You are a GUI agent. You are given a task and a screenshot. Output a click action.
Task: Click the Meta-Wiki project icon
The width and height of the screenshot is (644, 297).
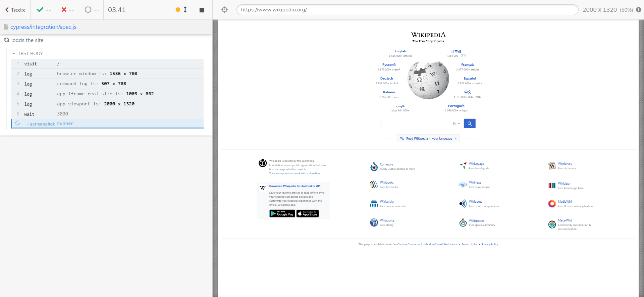(x=552, y=225)
